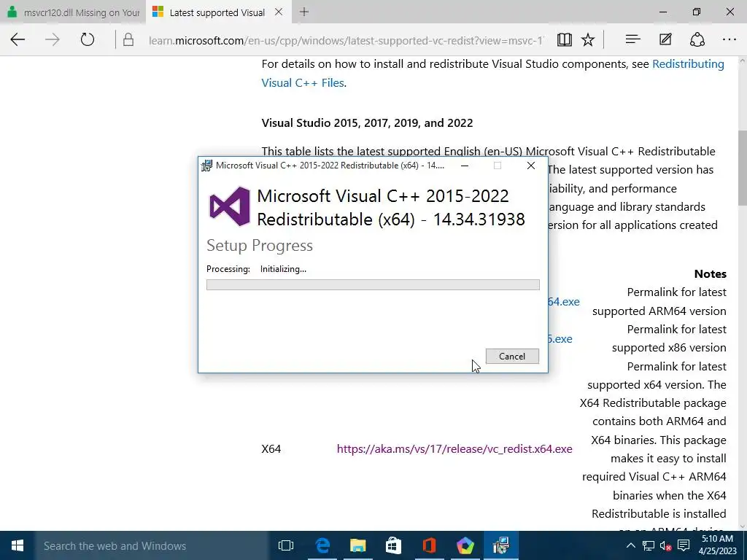Click the Visual Studio 2015, 2017, 2019 heading
Screen dimensions: 747x560
coord(368,122)
